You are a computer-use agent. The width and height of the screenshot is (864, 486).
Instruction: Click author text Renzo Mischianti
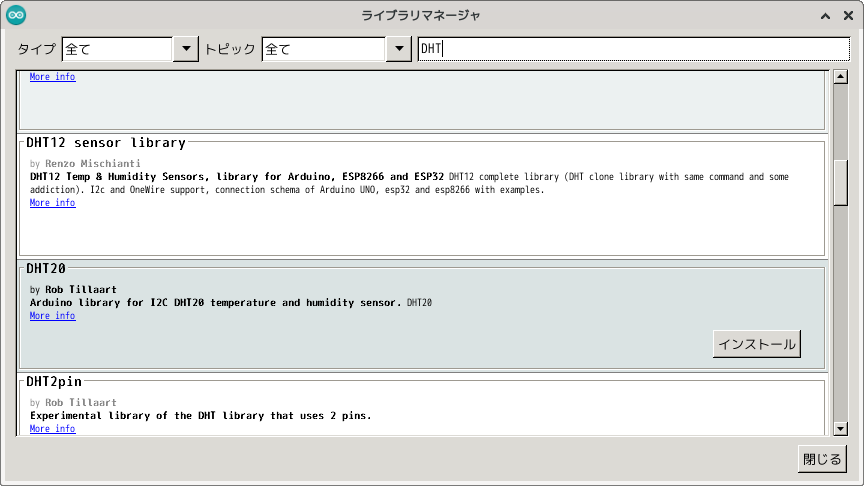tap(93, 164)
